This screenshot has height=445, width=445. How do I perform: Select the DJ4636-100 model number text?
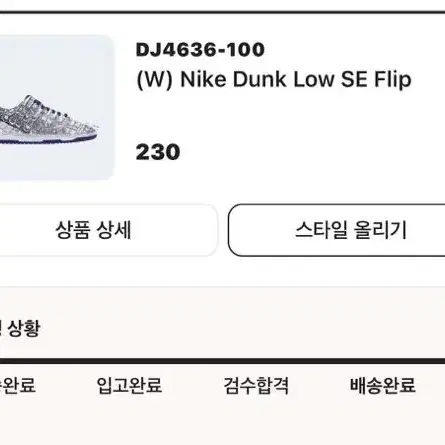click(x=200, y=50)
